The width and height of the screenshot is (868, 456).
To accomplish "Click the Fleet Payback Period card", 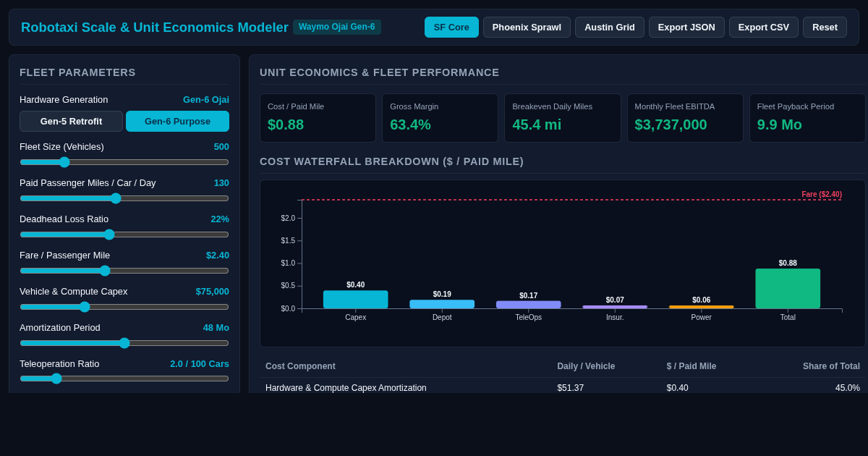I will tap(807, 118).
